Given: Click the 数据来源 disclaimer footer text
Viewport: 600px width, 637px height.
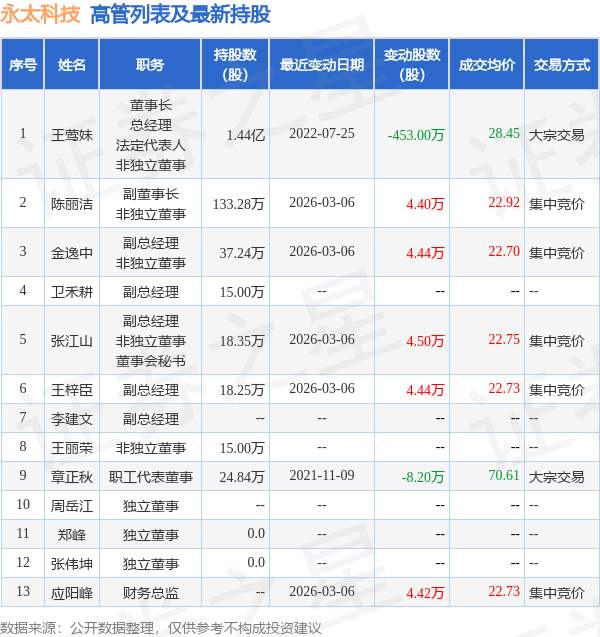Looking at the screenshot, I should [160, 628].
